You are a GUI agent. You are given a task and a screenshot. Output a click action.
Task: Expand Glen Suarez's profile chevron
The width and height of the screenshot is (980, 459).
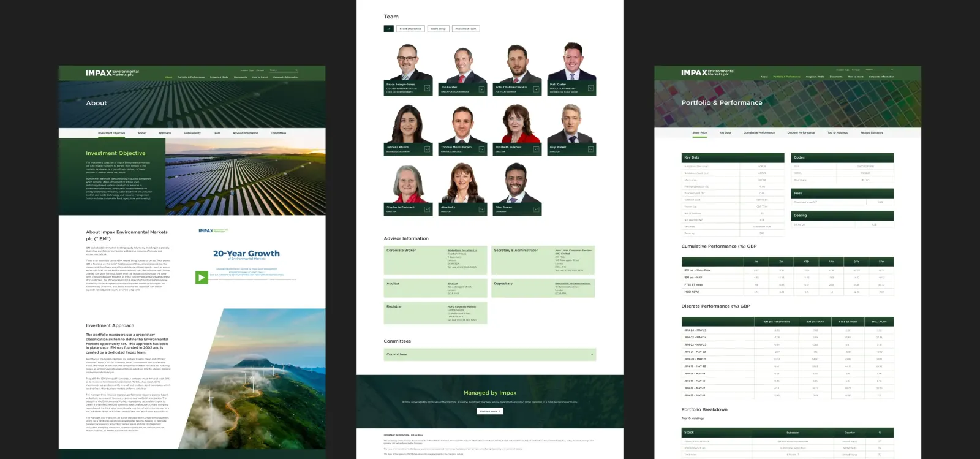[x=536, y=210]
